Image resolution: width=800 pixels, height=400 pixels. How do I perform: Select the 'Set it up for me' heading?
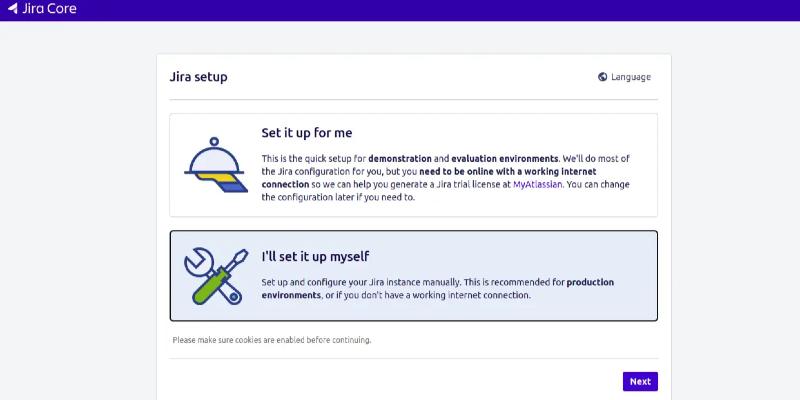[306, 133]
